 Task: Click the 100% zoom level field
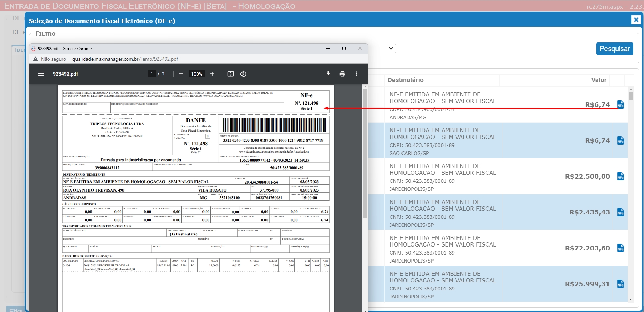click(197, 74)
